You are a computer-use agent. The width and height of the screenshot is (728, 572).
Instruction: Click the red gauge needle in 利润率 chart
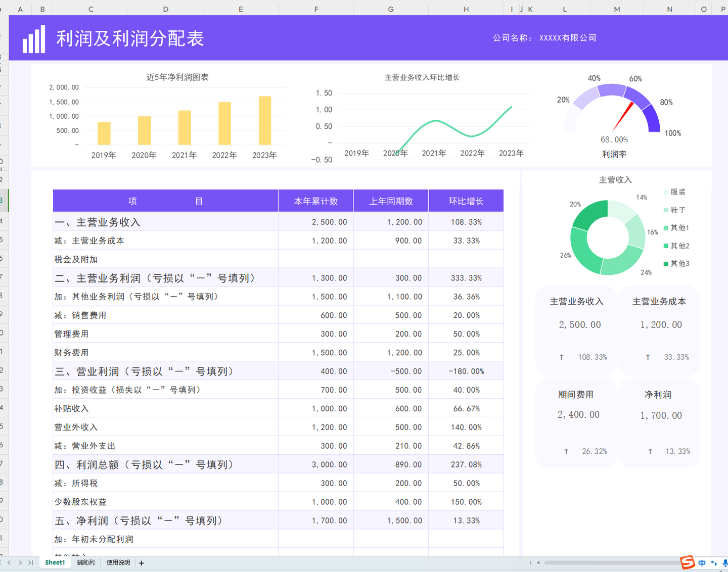[x=623, y=116]
